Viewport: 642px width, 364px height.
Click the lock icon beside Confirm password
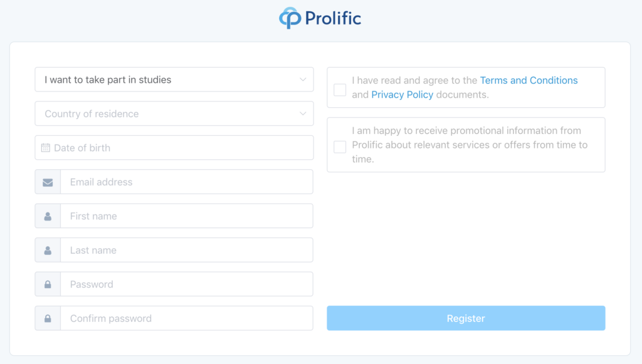pyautogui.click(x=48, y=318)
